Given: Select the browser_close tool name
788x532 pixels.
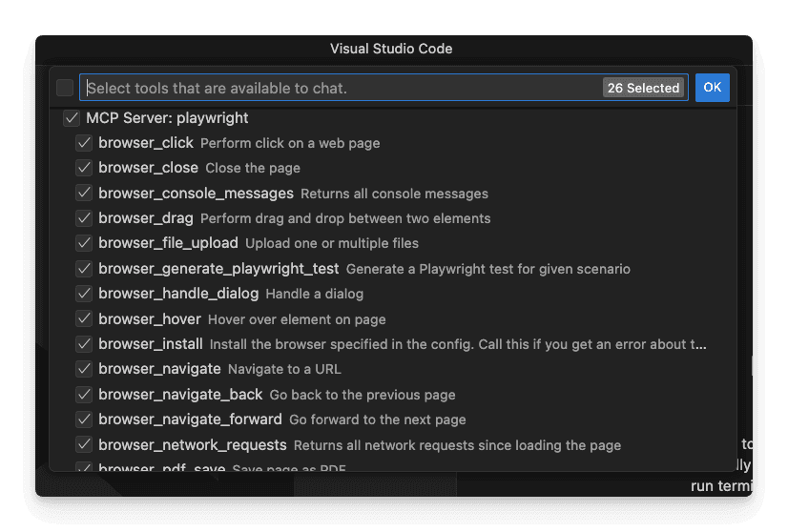Looking at the screenshot, I should point(148,168).
